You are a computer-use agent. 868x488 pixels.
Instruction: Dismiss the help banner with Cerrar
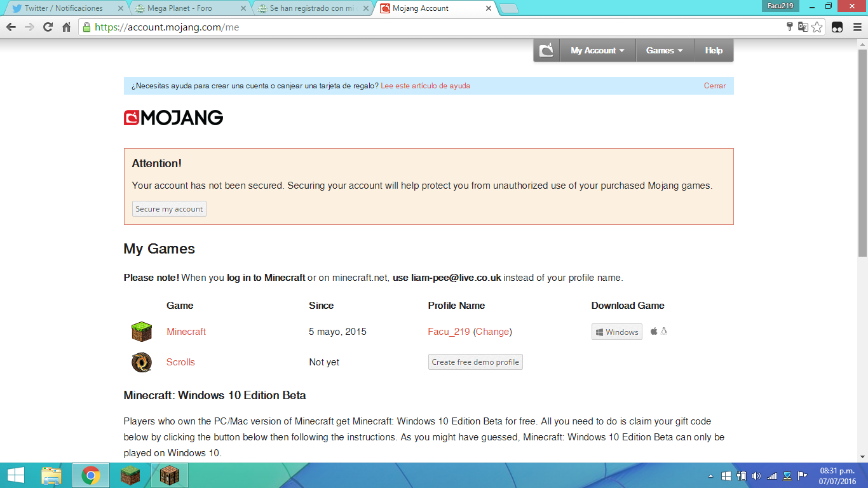tap(715, 86)
